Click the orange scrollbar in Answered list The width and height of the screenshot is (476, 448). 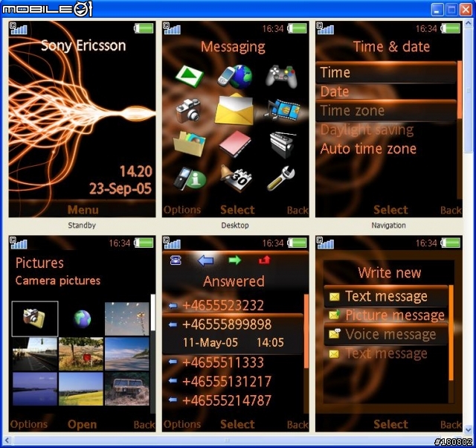coord(306,332)
